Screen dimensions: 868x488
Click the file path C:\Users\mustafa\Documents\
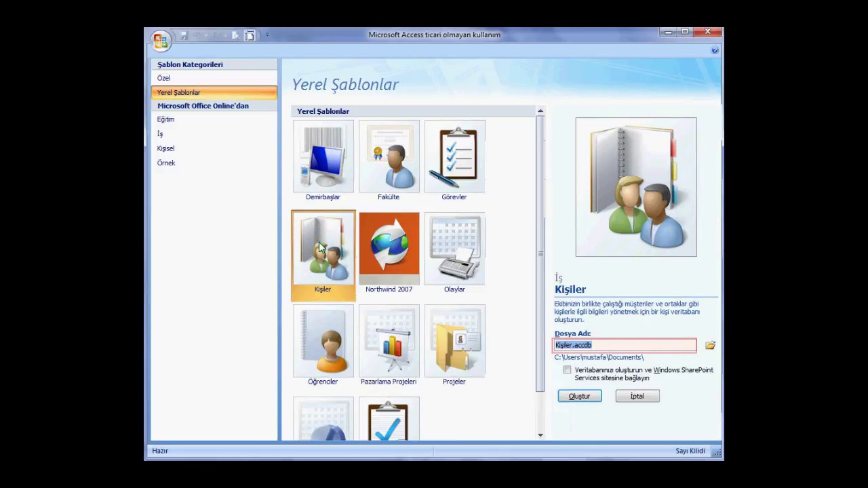pos(599,357)
